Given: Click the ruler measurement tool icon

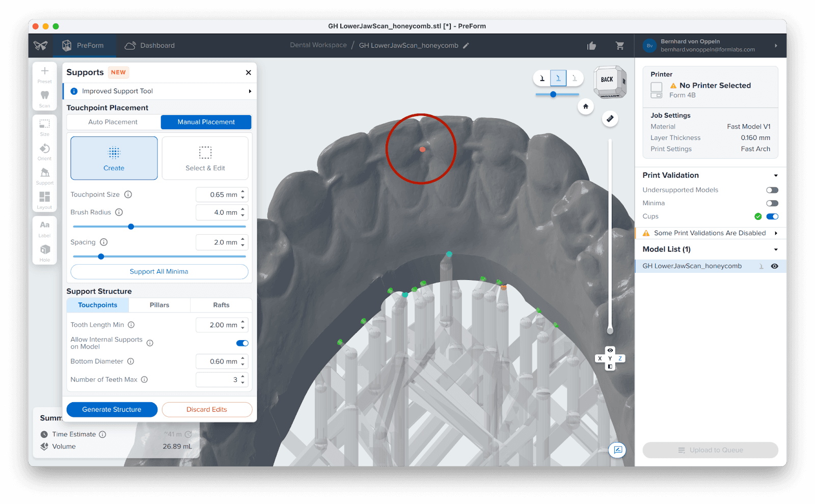Looking at the screenshot, I should tap(610, 119).
